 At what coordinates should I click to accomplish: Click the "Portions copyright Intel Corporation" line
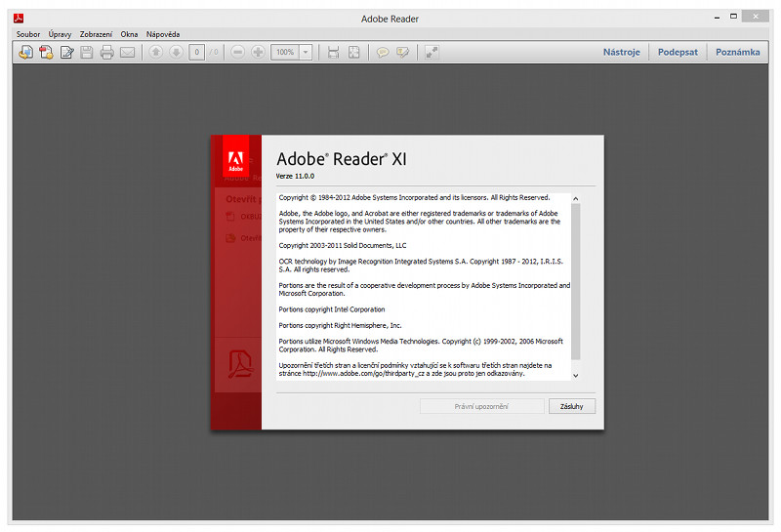pyautogui.click(x=332, y=309)
